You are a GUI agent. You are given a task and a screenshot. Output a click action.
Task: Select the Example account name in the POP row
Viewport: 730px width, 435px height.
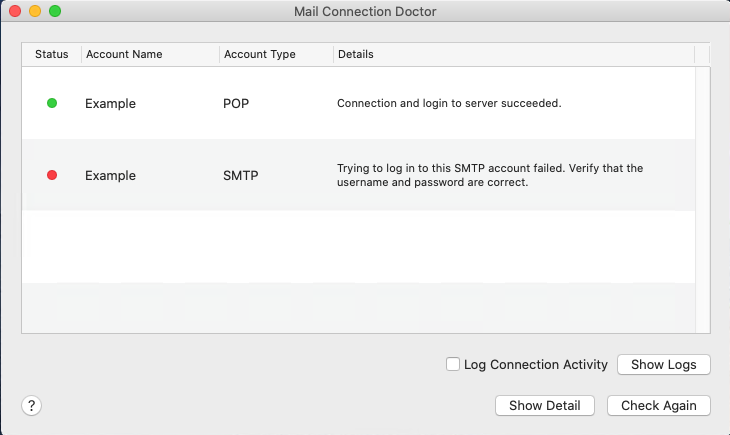[x=110, y=103]
